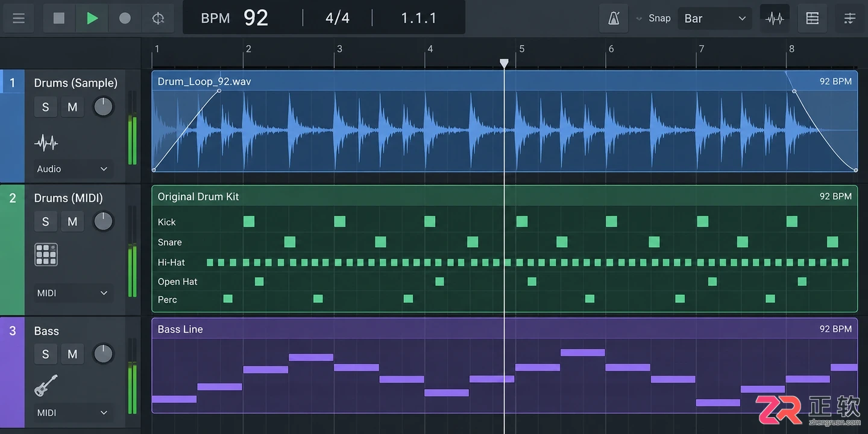Open the MIDI type dropdown on Drums (MIDI)

[72, 293]
